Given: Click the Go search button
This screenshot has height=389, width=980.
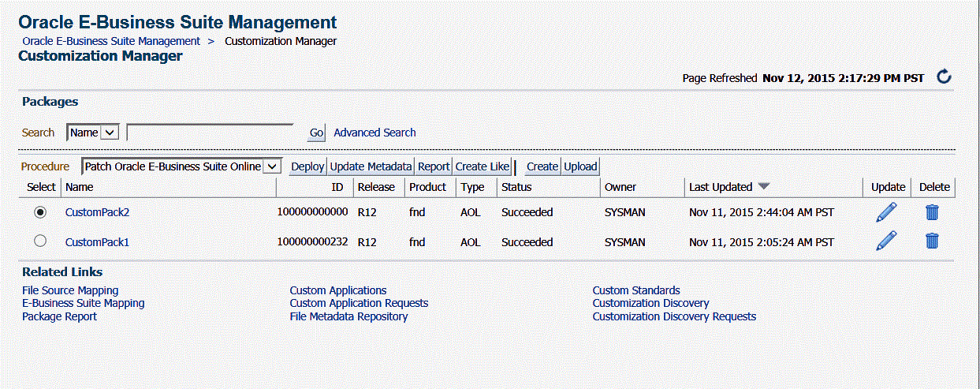Looking at the screenshot, I should click(x=316, y=133).
